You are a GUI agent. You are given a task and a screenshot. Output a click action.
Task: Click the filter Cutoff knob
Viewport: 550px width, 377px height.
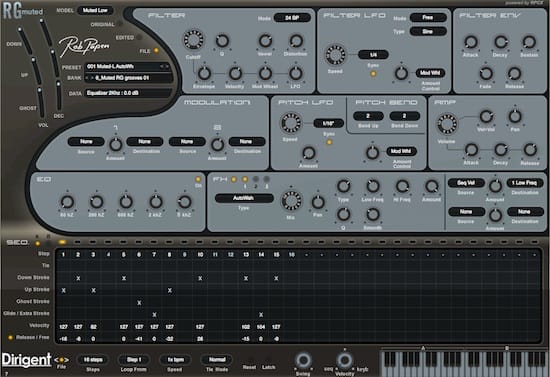click(193, 40)
